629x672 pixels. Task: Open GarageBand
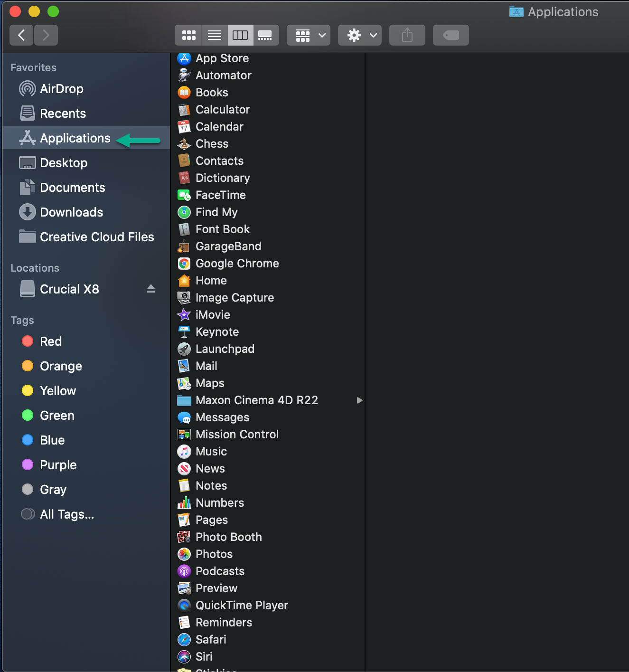pos(228,246)
